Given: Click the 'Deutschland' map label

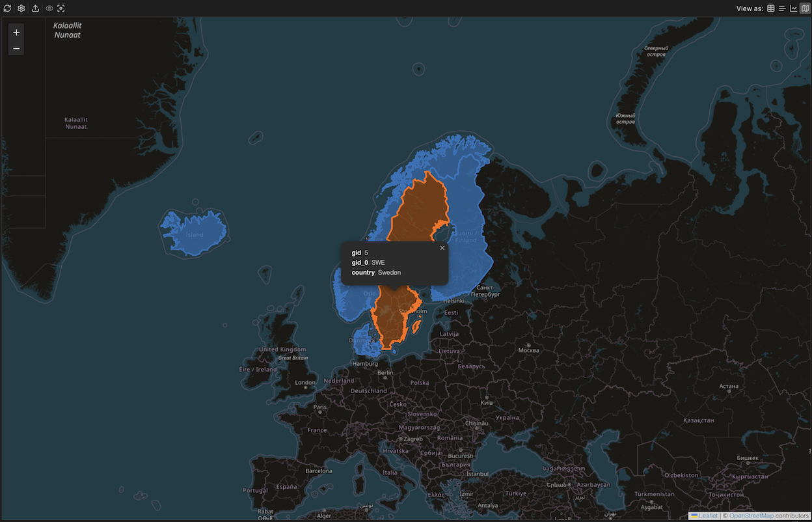Looking at the screenshot, I should 369,391.
